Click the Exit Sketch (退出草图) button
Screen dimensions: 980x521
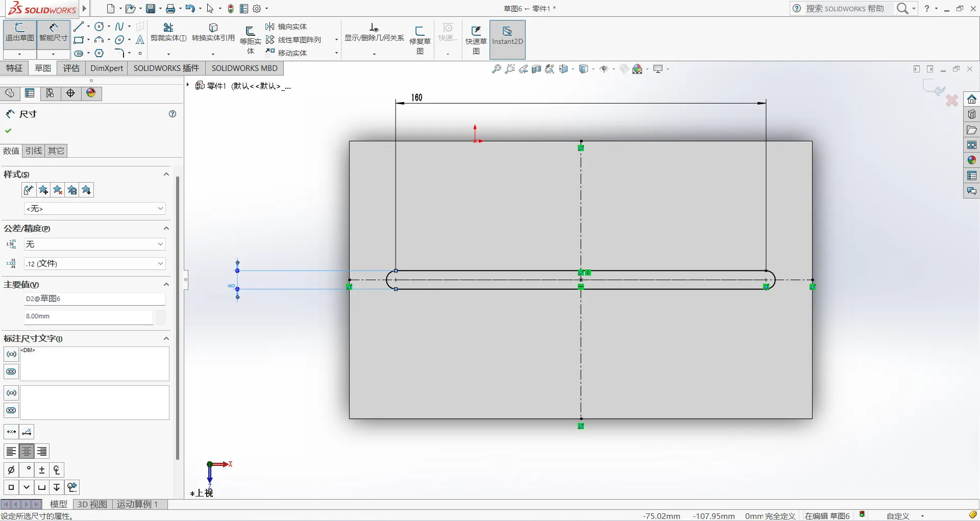[x=19, y=34]
